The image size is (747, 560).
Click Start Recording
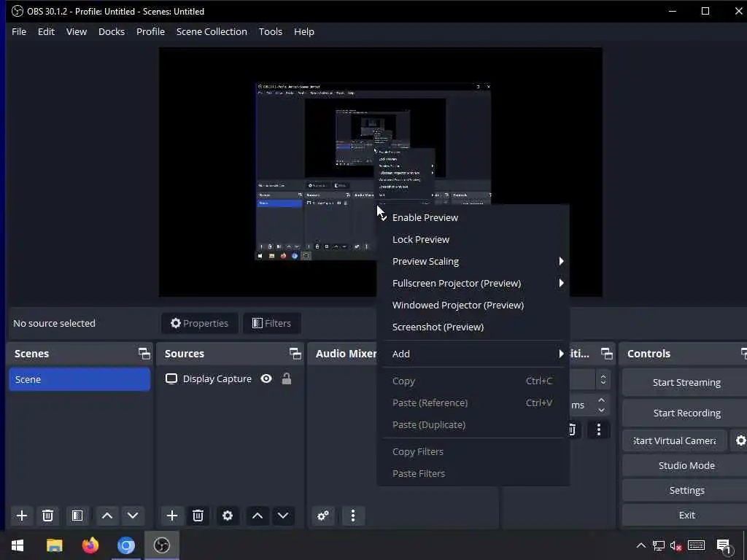(x=686, y=413)
